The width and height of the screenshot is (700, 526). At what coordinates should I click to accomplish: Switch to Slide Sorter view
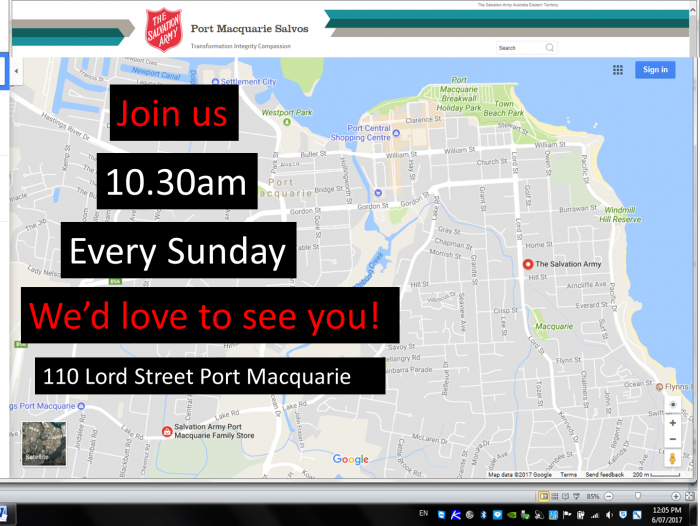[554, 497]
